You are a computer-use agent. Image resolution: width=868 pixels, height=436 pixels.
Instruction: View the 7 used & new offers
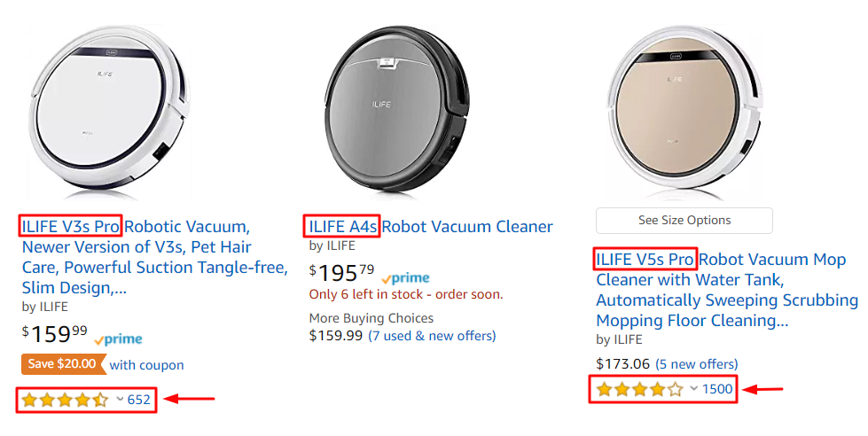point(432,336)
